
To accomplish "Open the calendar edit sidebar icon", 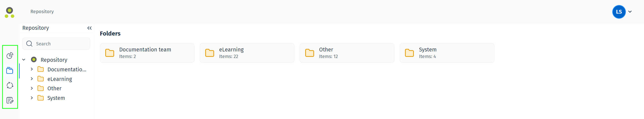I will [x=10, y=100].
